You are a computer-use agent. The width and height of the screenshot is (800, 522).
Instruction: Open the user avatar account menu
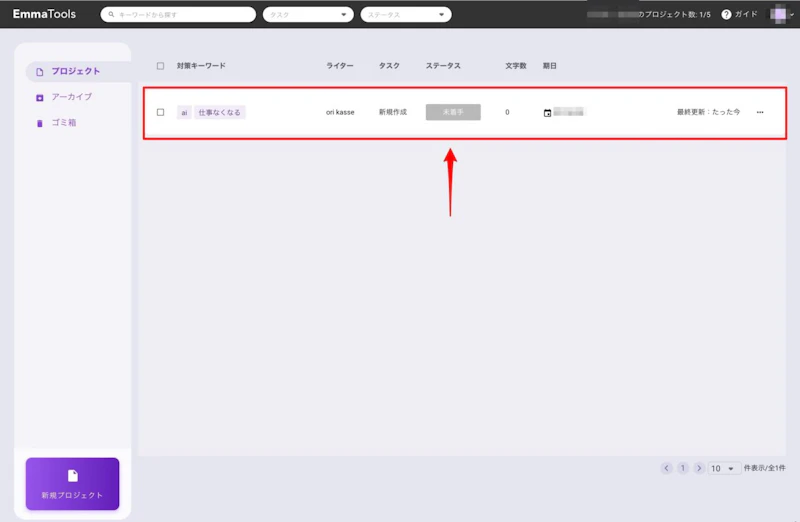781,14
